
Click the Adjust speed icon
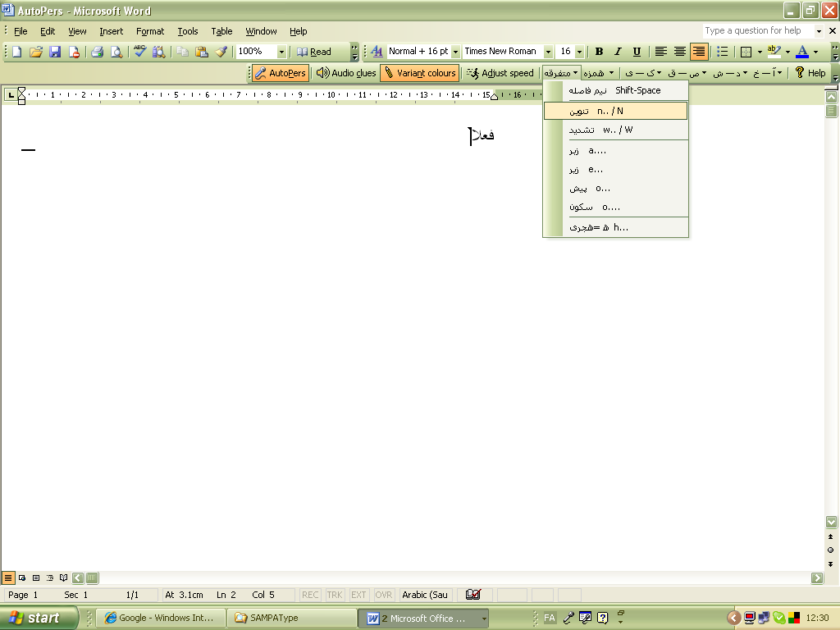(x=474, y=72)
